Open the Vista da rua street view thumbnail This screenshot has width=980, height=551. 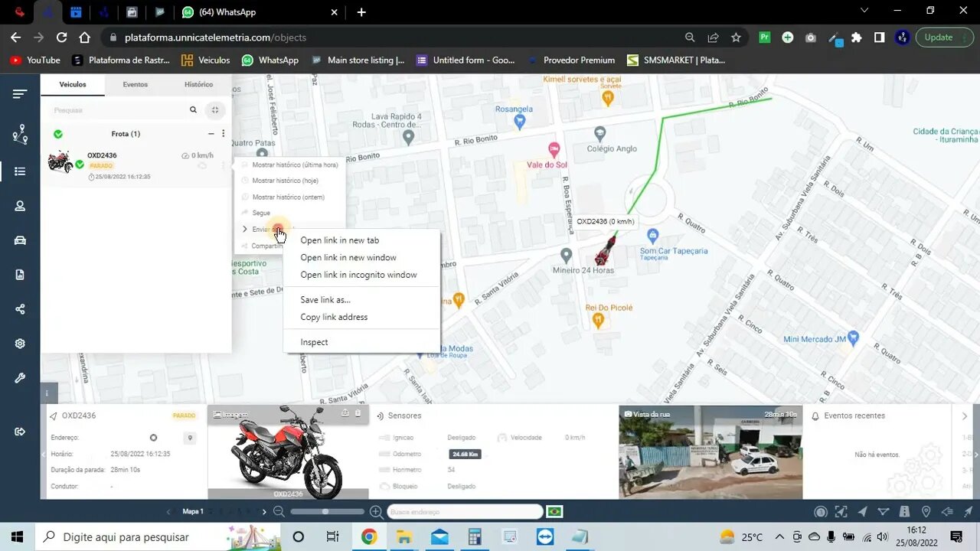pyautogui.click(x=710, y=452)
